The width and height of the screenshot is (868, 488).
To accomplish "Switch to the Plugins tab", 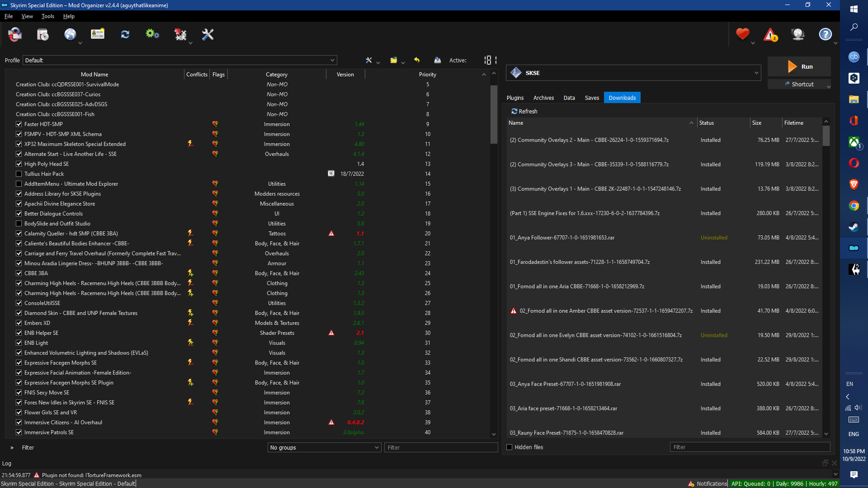I will pos(515,98).
